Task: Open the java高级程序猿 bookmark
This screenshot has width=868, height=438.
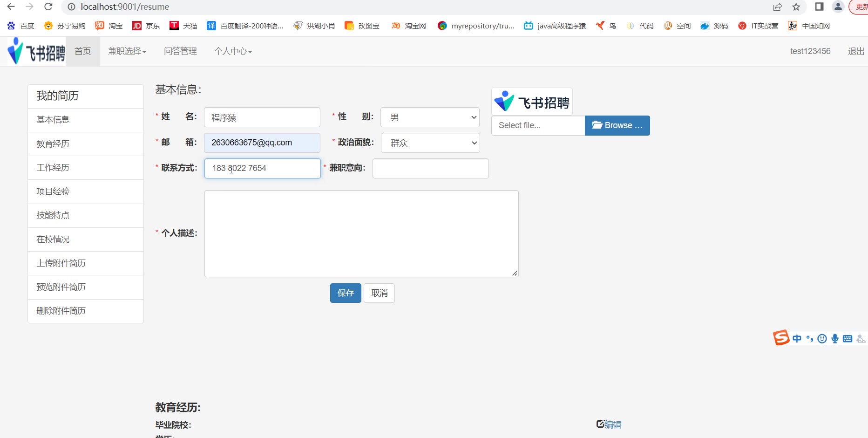Action: 555,26
